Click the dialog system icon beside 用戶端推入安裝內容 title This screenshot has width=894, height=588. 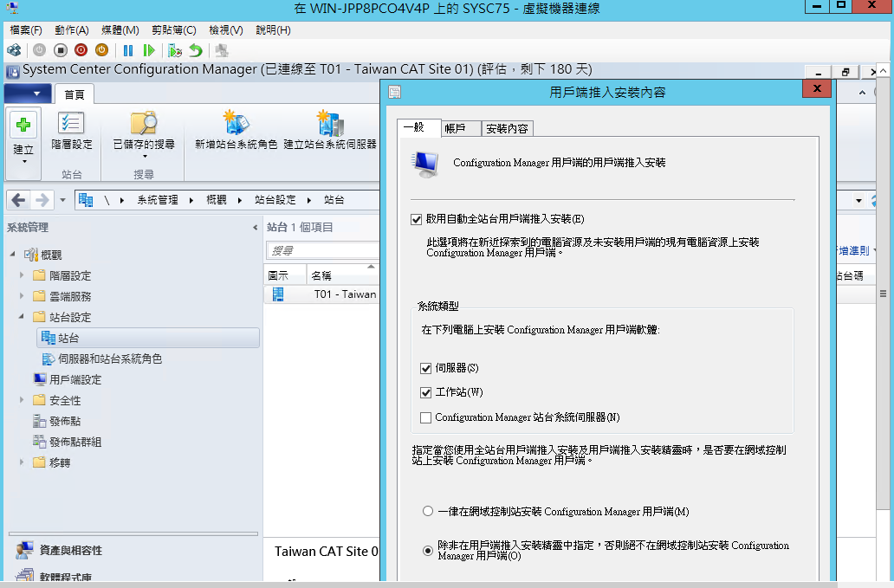(x=394, y=92)
